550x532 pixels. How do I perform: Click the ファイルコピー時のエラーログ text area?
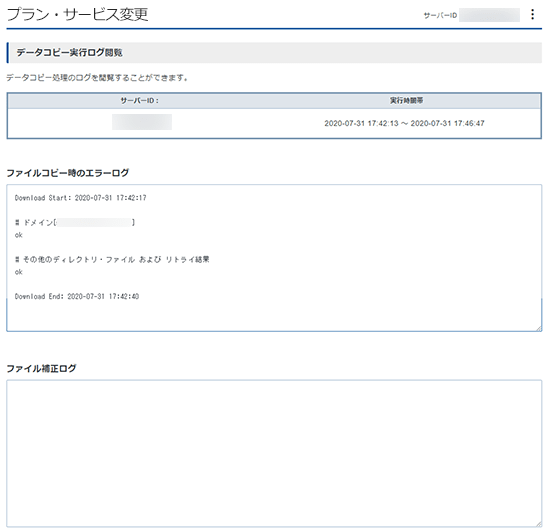click(274, 258)
